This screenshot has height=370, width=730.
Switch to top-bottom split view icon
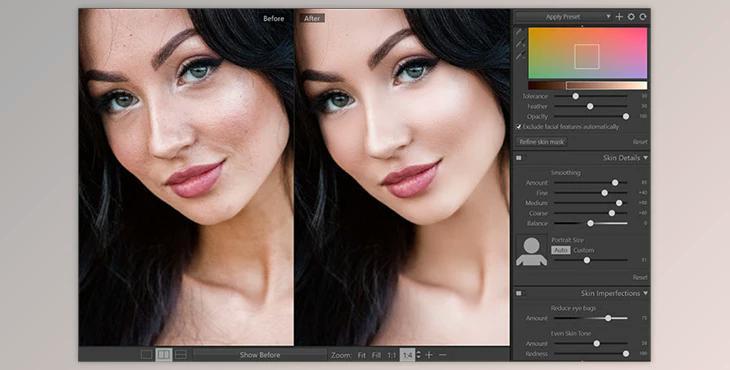(x=181, y=355)
